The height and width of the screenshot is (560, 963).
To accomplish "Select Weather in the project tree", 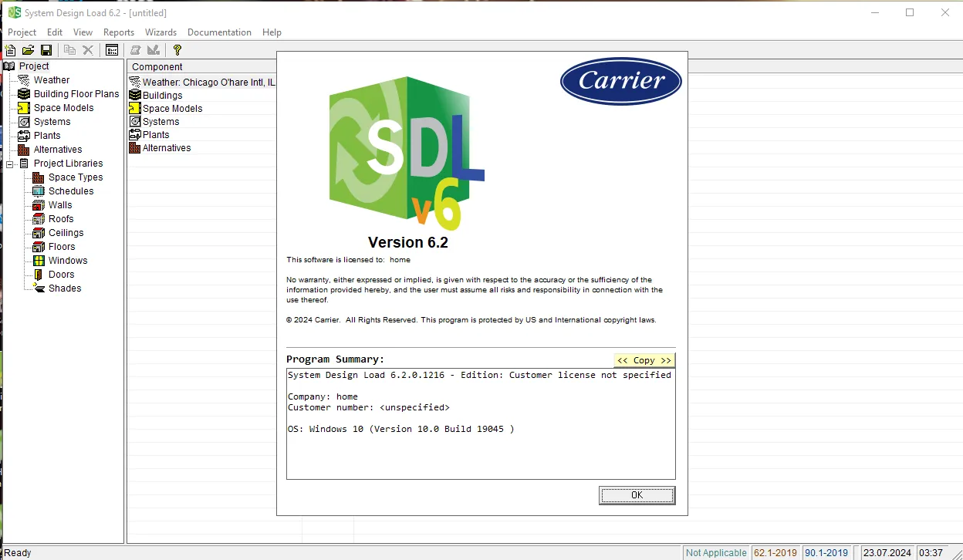I will point(52,80).
